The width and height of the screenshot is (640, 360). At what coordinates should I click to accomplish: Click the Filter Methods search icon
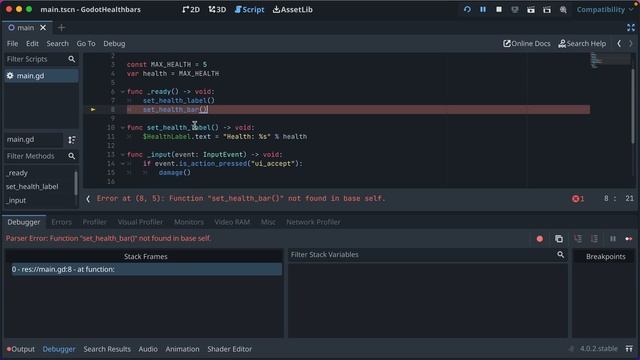pyautogui.click(x=72, y=156)
